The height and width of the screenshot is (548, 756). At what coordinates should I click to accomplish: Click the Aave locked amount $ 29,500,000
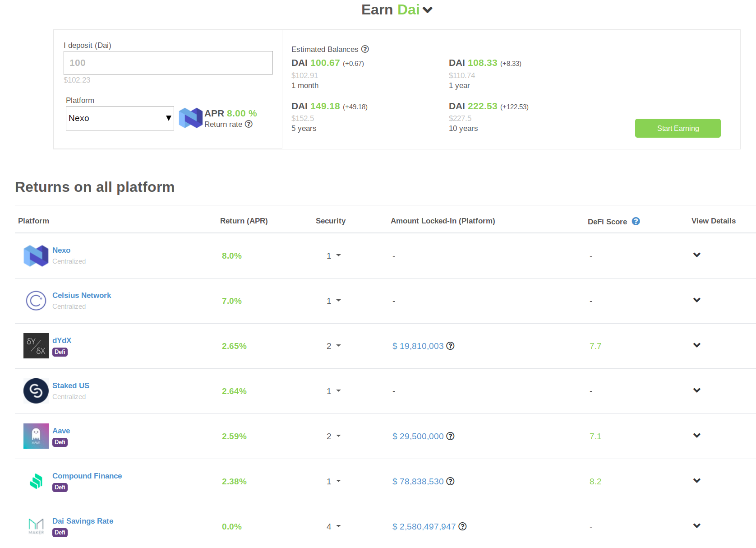point(418,437)
